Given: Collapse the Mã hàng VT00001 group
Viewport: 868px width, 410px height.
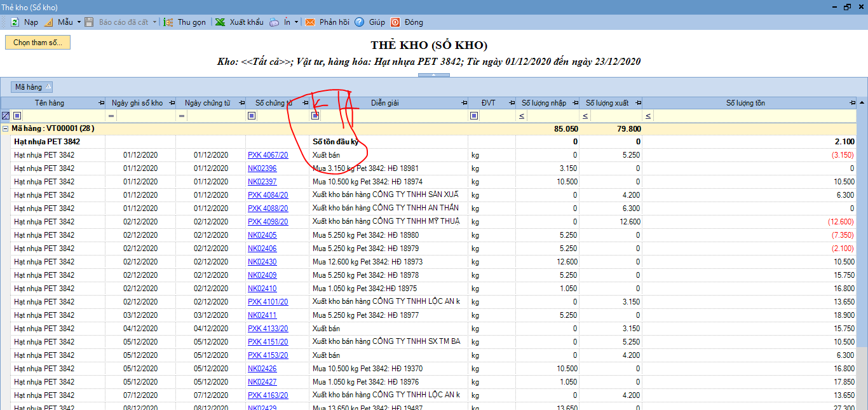Looking at the screenshot, I should click(x=6, y=128).
